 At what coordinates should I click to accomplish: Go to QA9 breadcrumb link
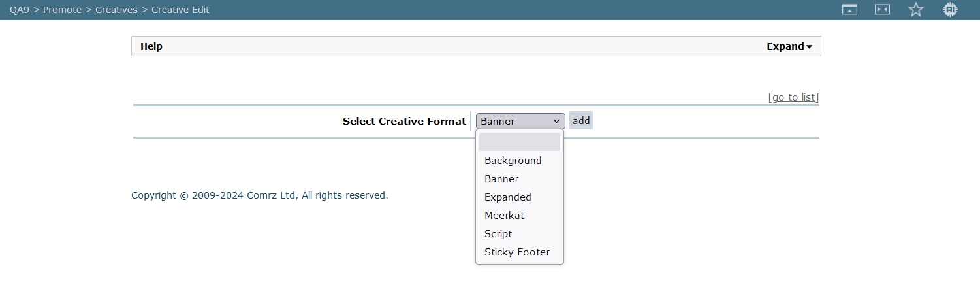pos(20,10)
